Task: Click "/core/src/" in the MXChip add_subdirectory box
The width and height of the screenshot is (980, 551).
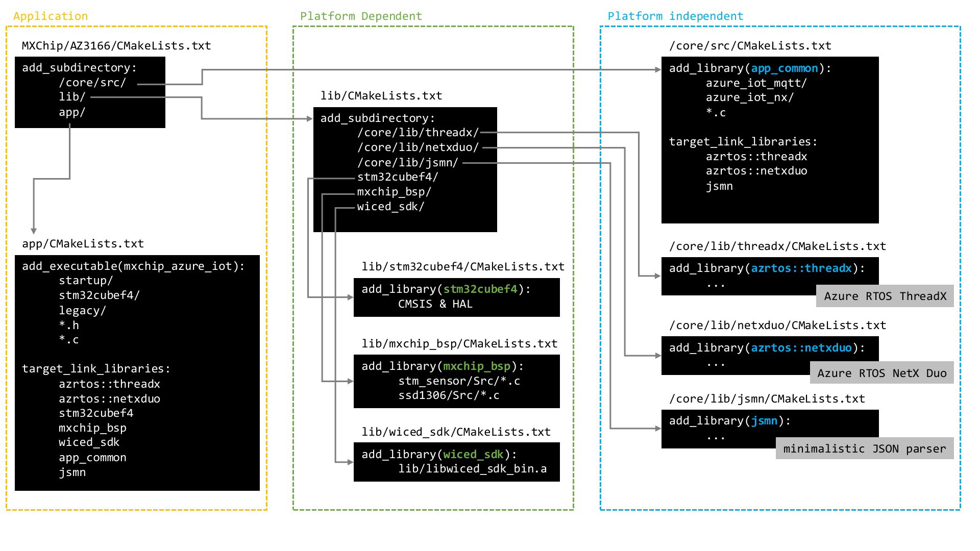Action: tap(92, 83)
